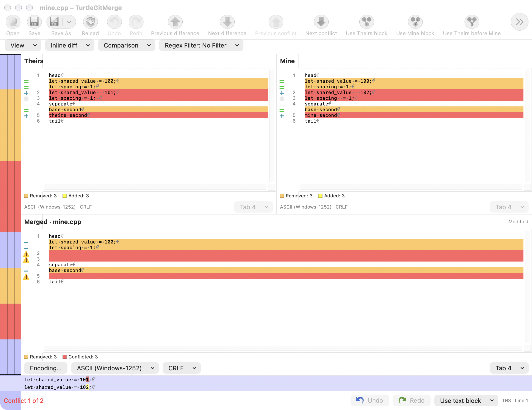Go to Previous difference

[175, 22]
